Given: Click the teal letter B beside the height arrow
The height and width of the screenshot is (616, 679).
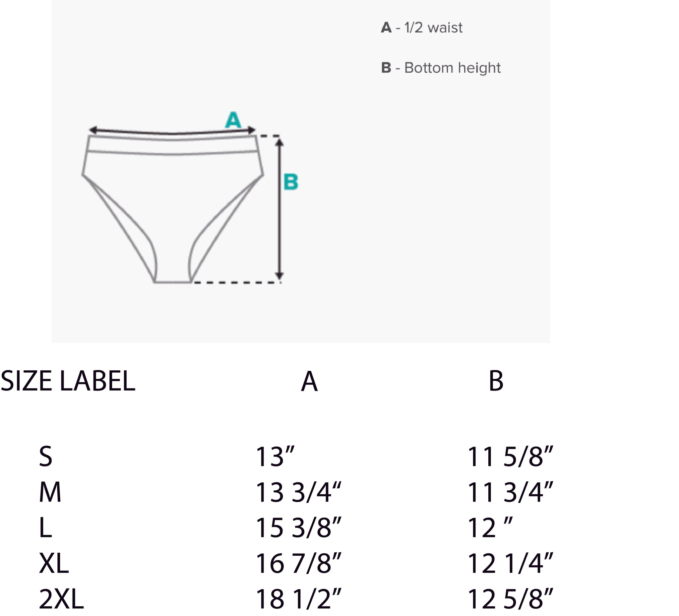Looking at the screenshot, I should pyautogui.click(x=291, y=182).
